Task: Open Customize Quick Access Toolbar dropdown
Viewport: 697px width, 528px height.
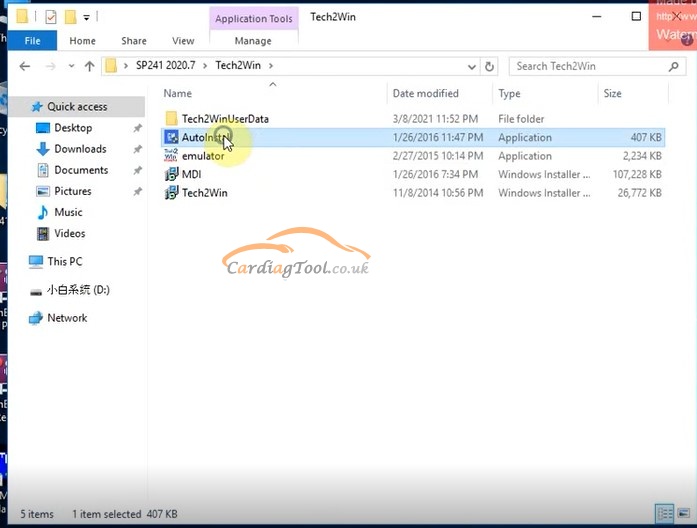Action: [x=87, y=17]
